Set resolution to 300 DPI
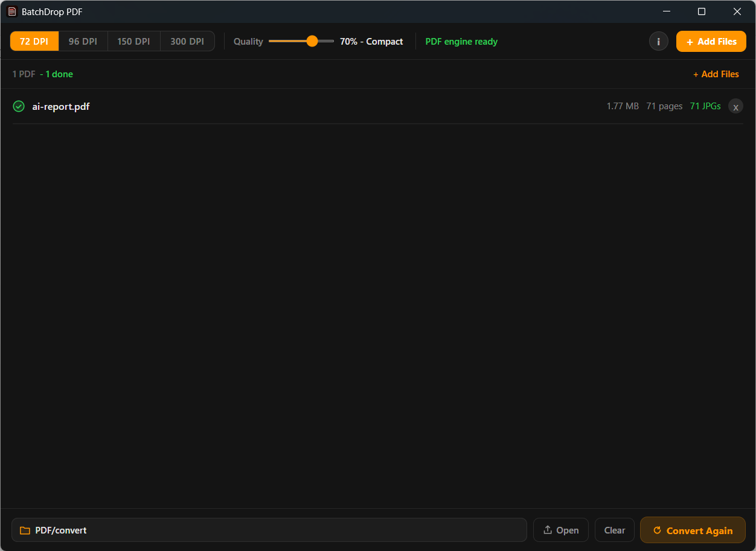 [x=187, y=41]
